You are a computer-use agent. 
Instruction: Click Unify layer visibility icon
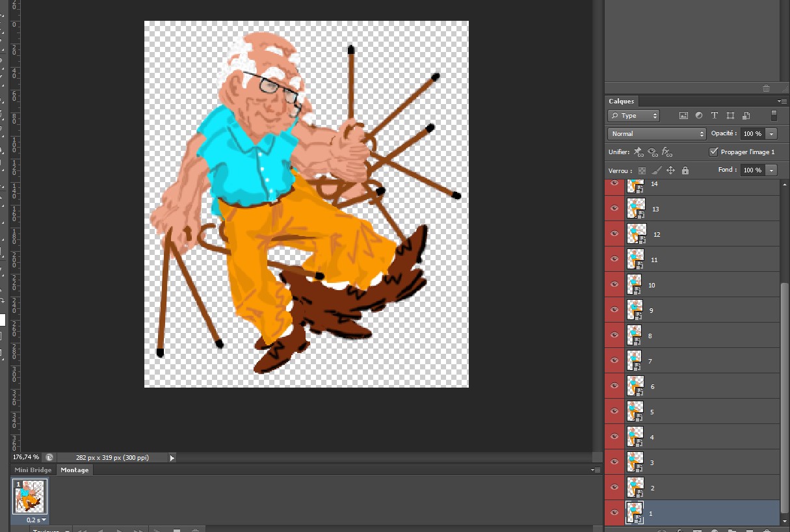653,152
